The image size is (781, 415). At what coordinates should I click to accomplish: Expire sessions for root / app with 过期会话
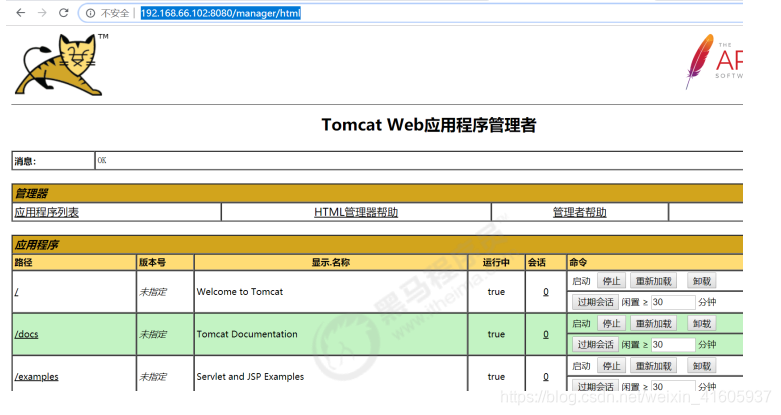pyautogui.click(x=595, y=302)
